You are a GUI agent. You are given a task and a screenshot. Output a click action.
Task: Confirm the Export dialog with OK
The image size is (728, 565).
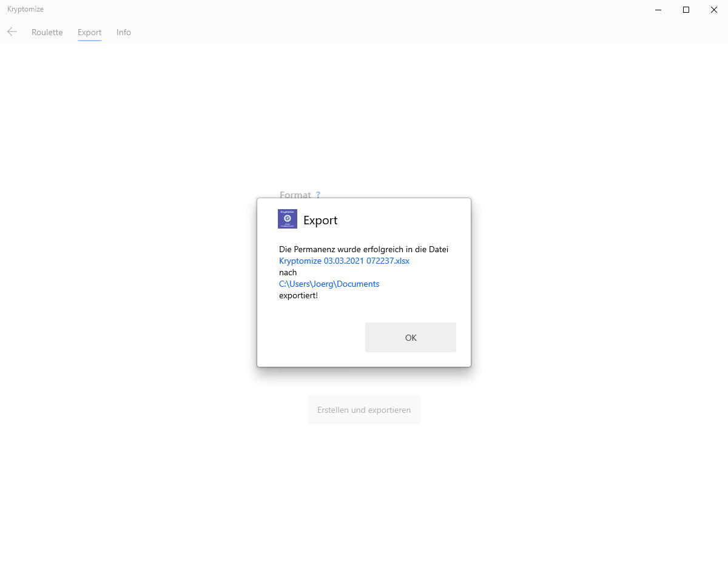coord(410,338)
